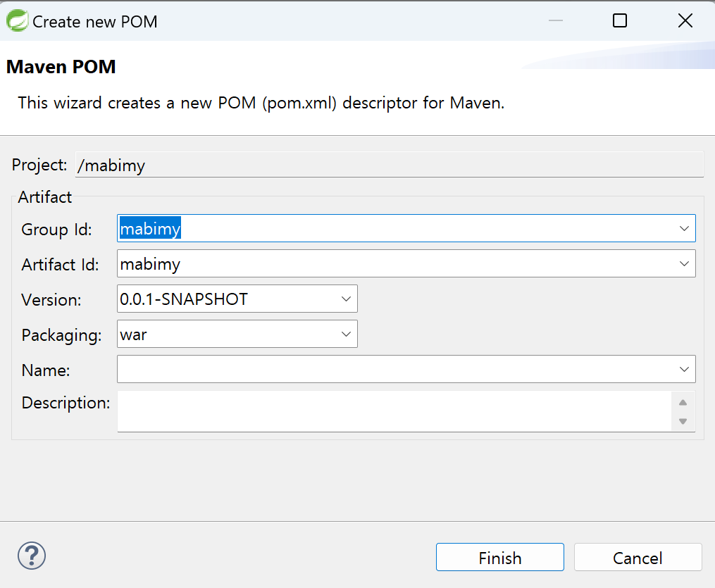Viewport: 715px width, 588px height.
Task: Close the Create new POM dialog
Action: 685,20
